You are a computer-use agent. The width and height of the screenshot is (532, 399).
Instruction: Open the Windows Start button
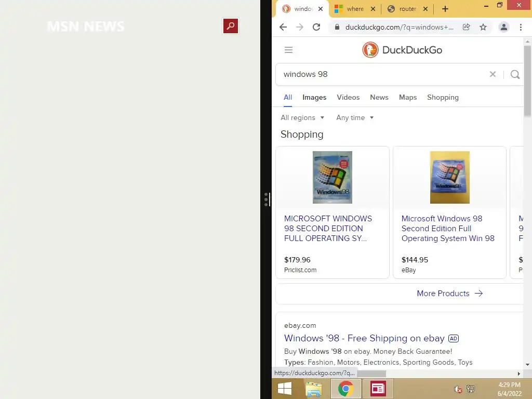284,389
